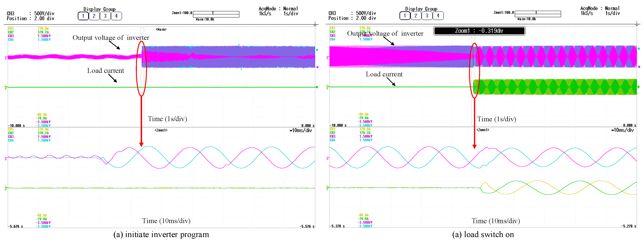The image size is (644, 244).
Task: Click trigger position arrow atop left panel
Action: pos(315,24)
